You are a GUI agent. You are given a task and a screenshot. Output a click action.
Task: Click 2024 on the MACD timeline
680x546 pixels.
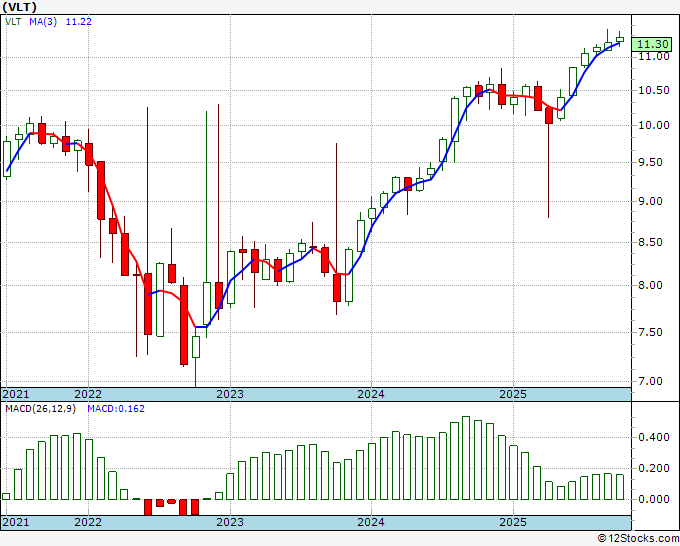coord(371,522)
